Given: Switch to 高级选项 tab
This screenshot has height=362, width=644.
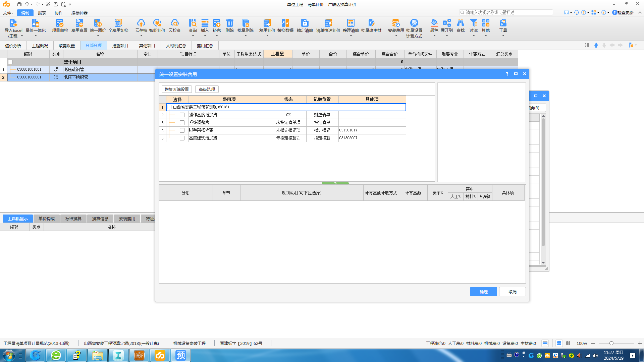Looking at the screenshot, I should (207, 89).
